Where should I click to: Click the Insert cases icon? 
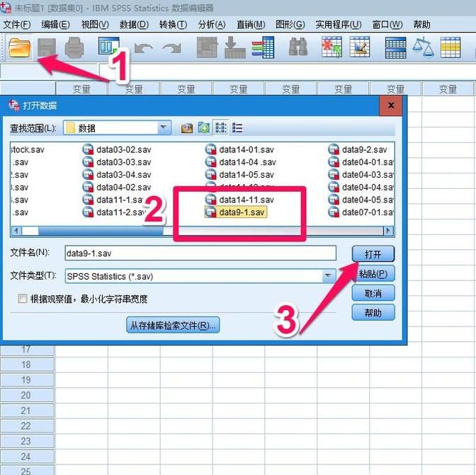tap(331, 47)
